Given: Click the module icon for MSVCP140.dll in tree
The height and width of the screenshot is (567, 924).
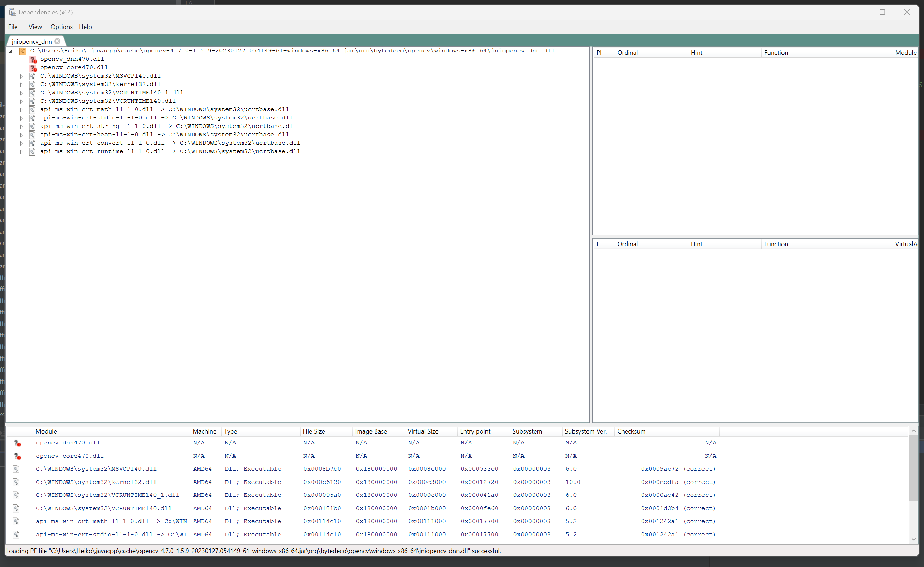Looking at the screenshot, I should tap(32, 76).
